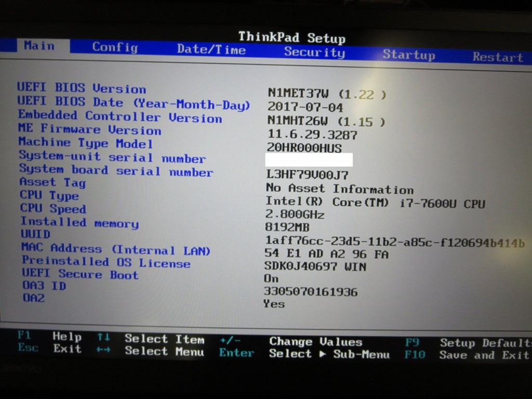Screen dimensions: 532x399
Task: Click the OA2 label
Action: tap(34, 298)
